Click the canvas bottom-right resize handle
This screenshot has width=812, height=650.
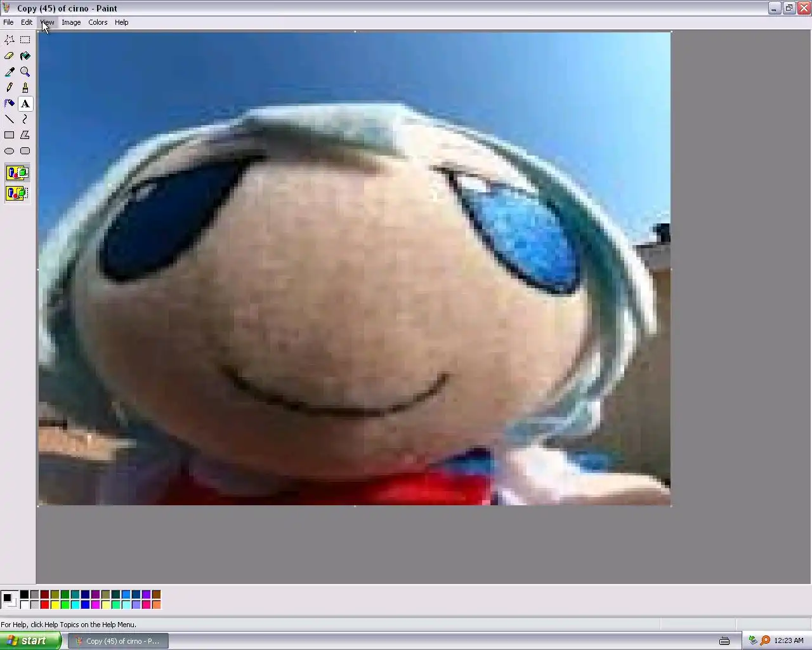pos(672,506)
